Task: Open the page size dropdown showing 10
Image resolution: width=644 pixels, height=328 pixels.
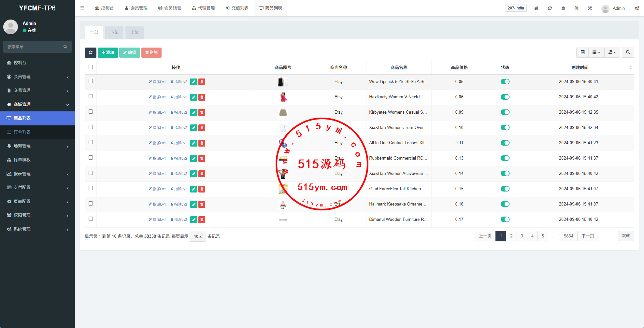Action: [198, 236]
